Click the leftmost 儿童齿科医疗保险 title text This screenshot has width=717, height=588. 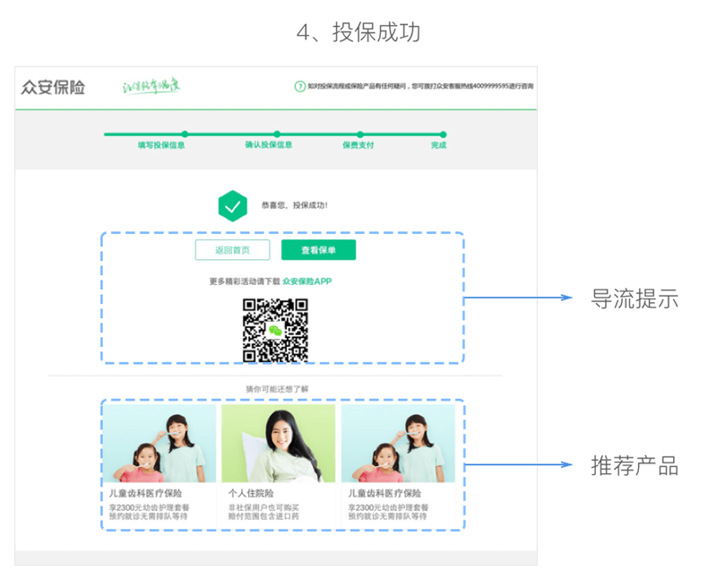point(145,494)
